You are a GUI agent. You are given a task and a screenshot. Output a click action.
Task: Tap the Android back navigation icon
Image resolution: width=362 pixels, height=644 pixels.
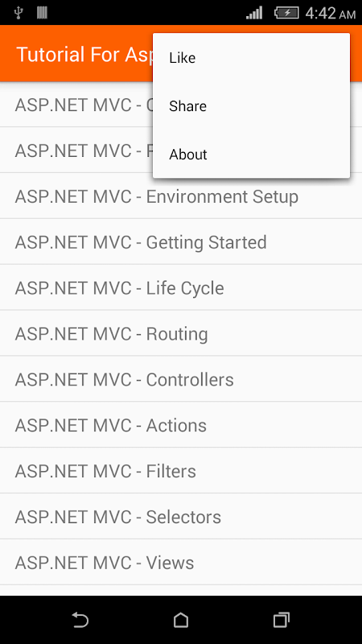80,620
